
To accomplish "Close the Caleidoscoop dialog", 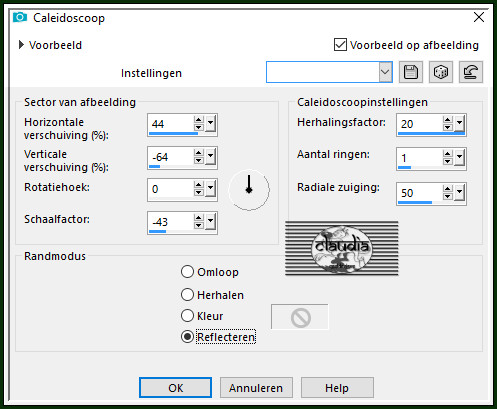I will pyautogui.click(x=479, y=17).
